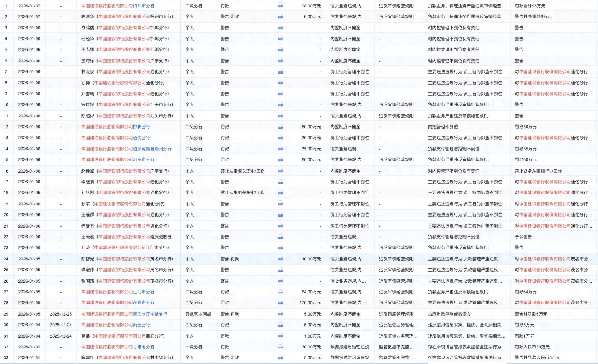This screenshot has width=598, height=364.
Task: Click the 罚款1万元 result cell
Action: [x=524, y=336]
